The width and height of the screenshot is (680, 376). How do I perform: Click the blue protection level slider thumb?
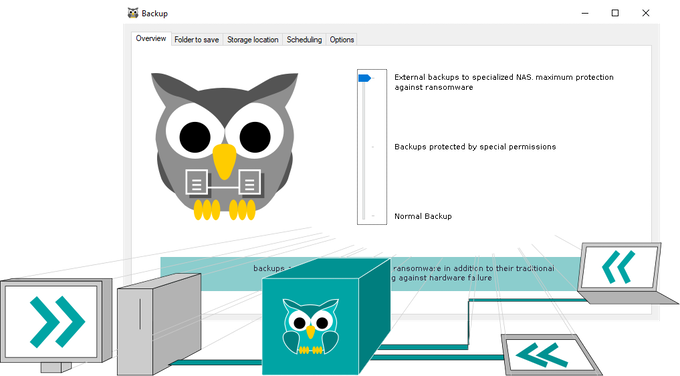click(364, 78)
